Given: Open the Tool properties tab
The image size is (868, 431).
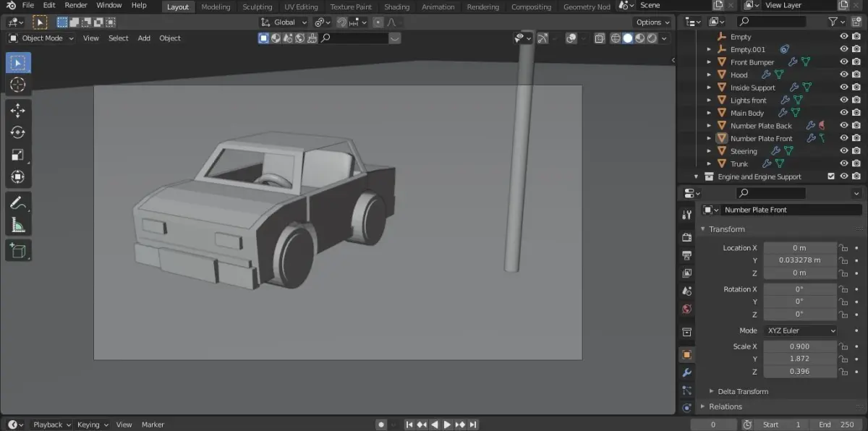Looking at the screenshot, I should 686,215.
